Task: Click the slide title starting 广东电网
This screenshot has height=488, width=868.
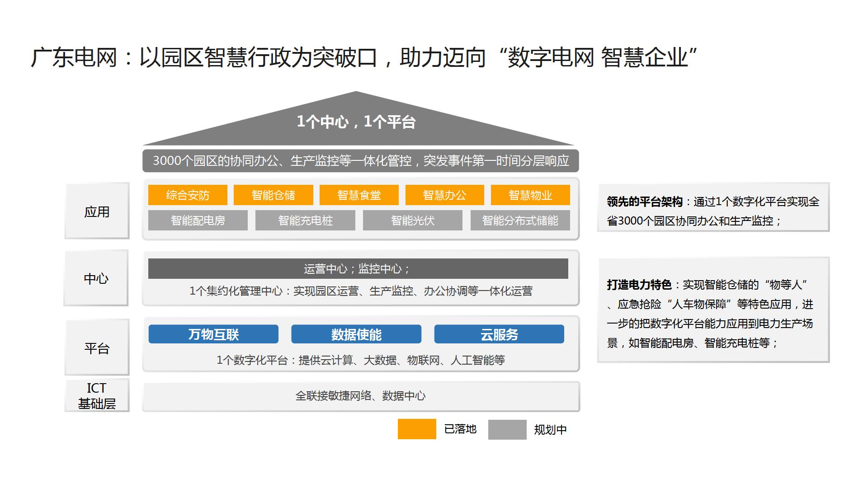Action: [x=364, y=57]
